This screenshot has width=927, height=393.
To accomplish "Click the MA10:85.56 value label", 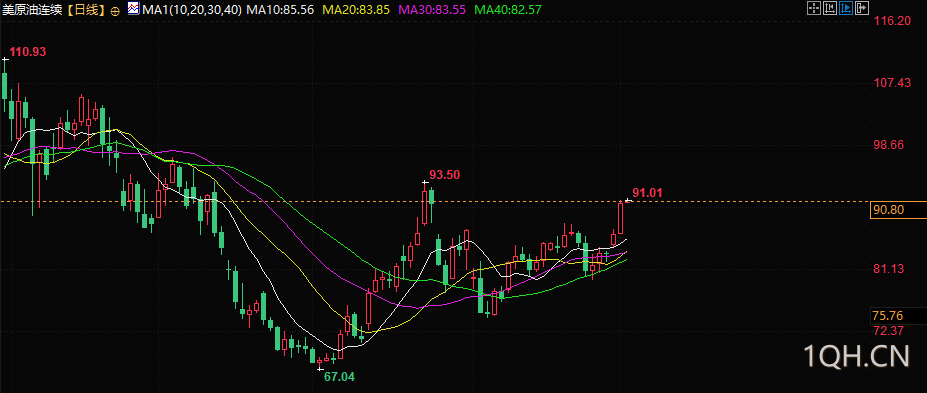I will point(280,9).
